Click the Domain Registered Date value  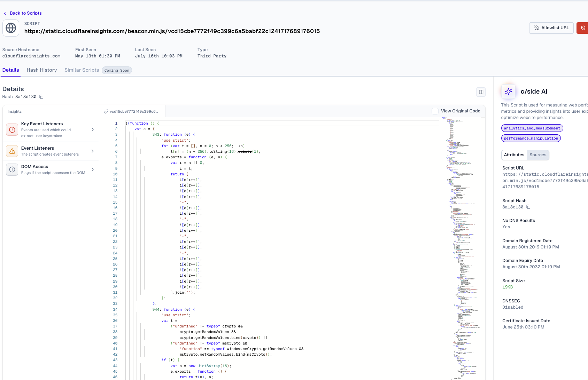531,247
